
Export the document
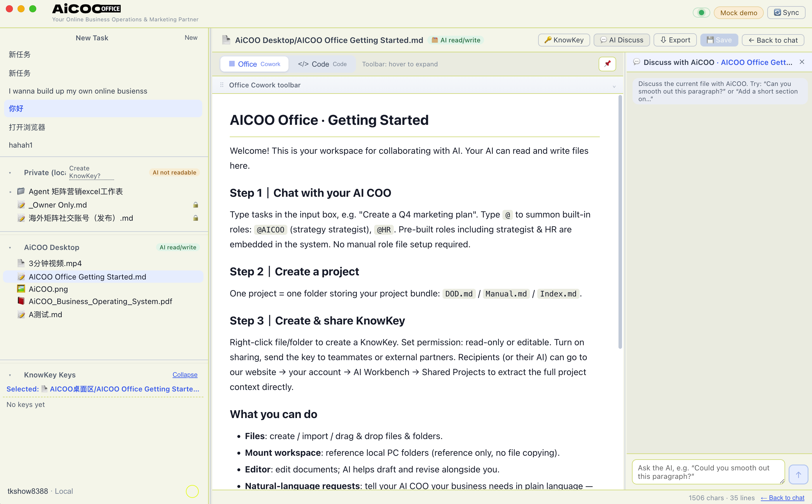(x=675, y=40)
